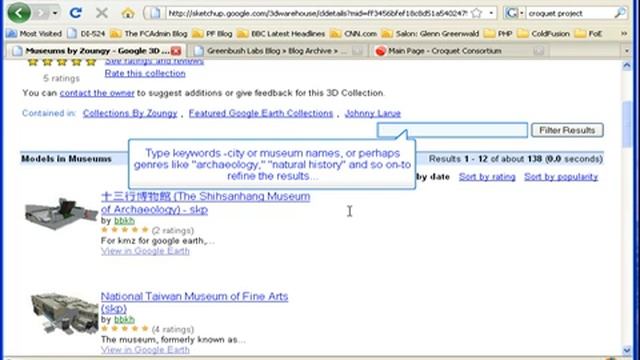Close the Greenbush Labs Blog tab
This screenshot has height=360, width=640.
[357, 51]
